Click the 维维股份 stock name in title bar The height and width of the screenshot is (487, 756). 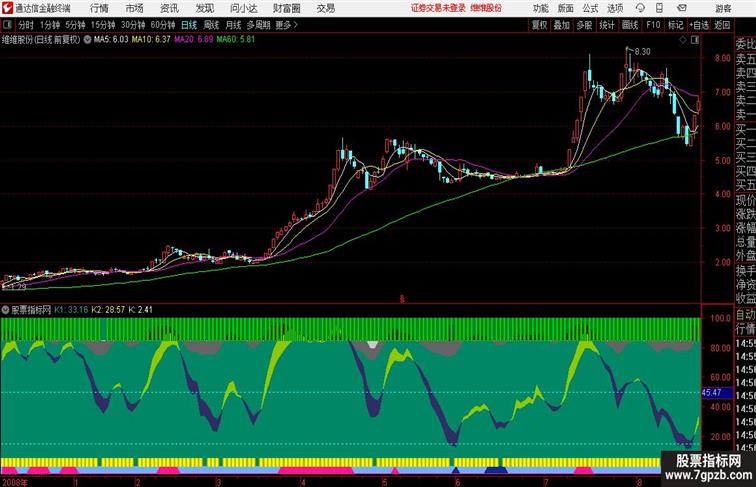click(486, 8)
